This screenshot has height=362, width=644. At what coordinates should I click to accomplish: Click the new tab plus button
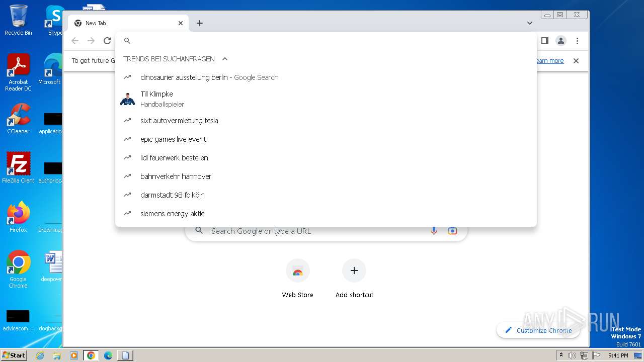click(x=200, y=23)
